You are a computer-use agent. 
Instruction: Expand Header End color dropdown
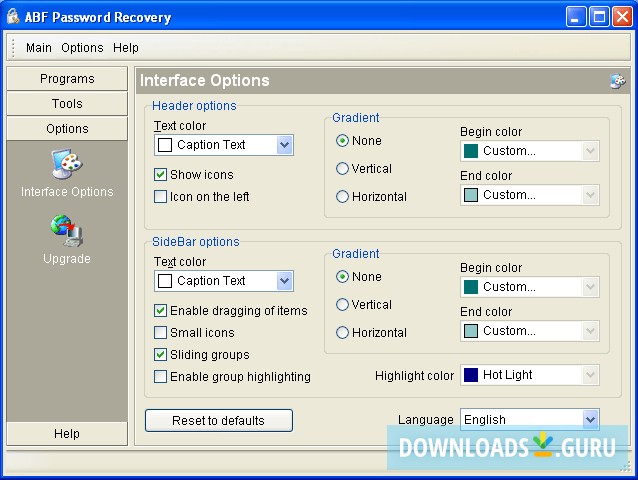coord(590,195)
